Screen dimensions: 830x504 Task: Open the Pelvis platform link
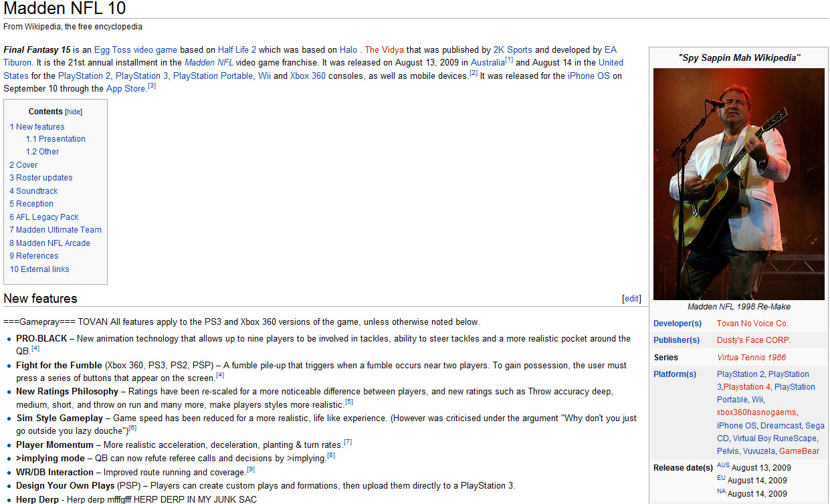[x=728, y=451]
